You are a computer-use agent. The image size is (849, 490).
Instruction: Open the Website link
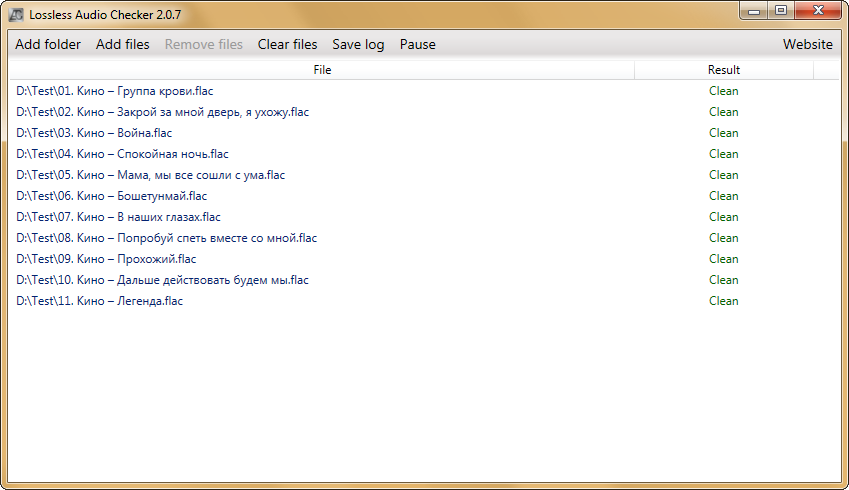[x=807, y=44]
